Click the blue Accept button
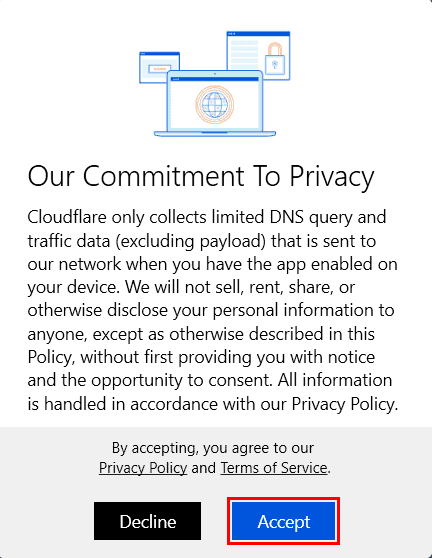The width and height of the screenshot is (432, 558). tap(284, 521)
